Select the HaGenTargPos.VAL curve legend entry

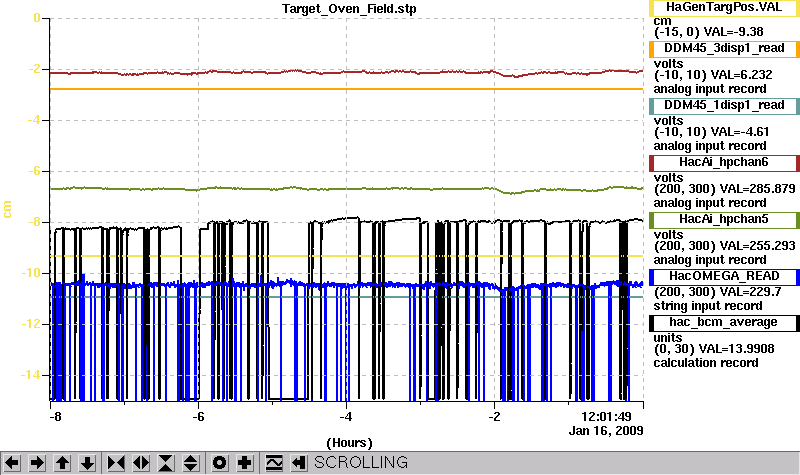point(724,8)
